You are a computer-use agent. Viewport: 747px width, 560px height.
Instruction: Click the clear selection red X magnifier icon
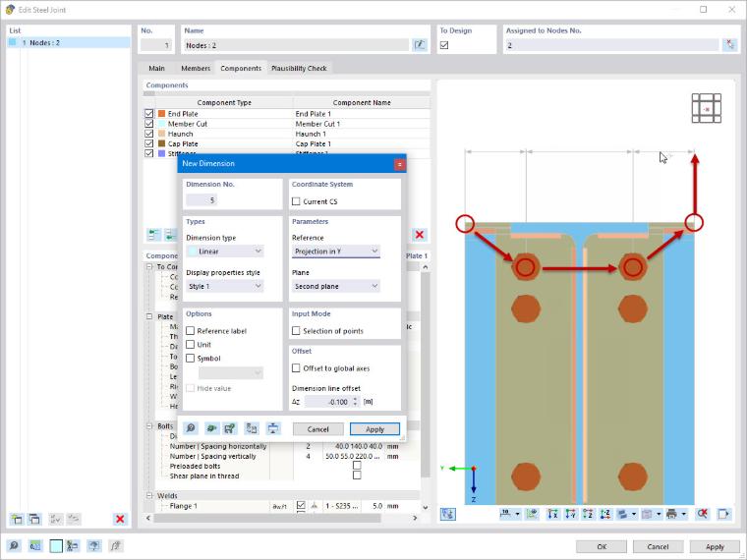click(x=702, y=514)
